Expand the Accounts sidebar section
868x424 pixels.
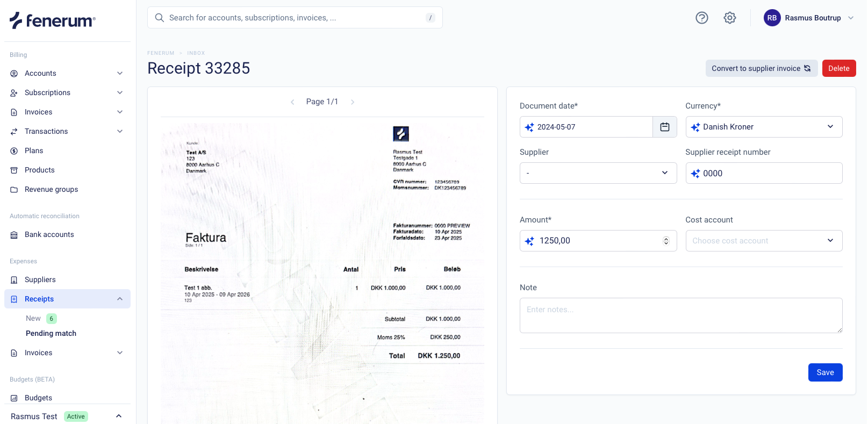click(x=120, y=73)
